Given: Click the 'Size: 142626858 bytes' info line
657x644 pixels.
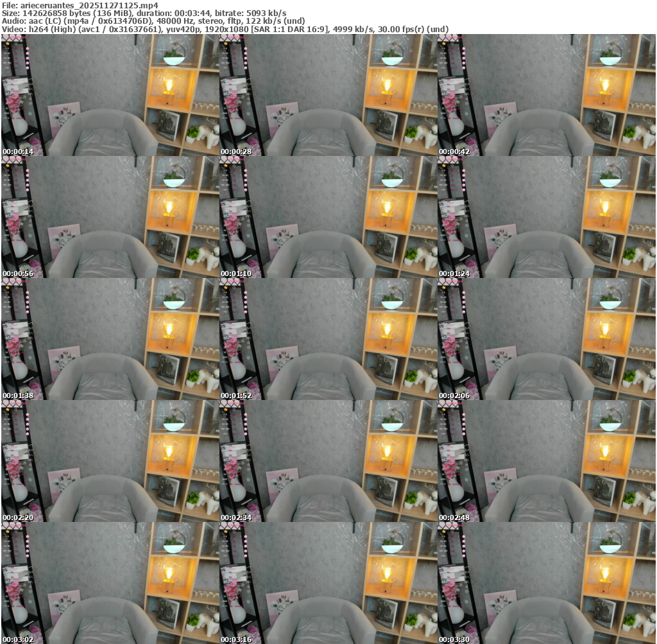Looking at the screenshot, I should click(144, 13).
